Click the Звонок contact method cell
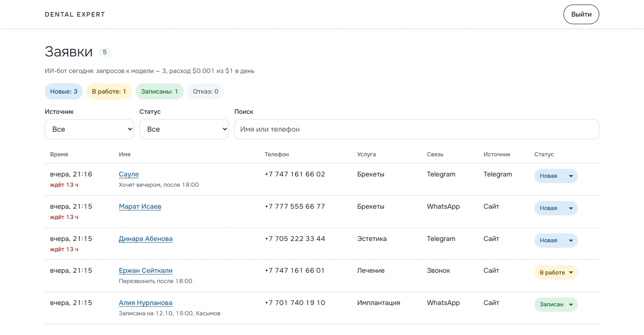The height and width of the screenshot is (335, 644). point(438,271)
